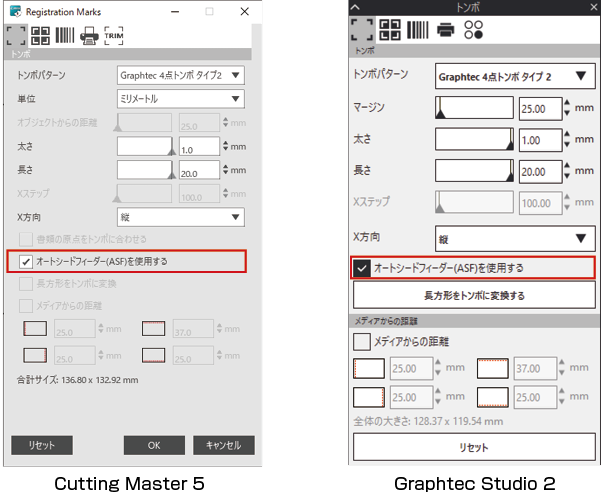Expand X方向 dropdown in Graphtec Studio panel
This screenshot has width=601, height=501.
[x=516, y=238]
